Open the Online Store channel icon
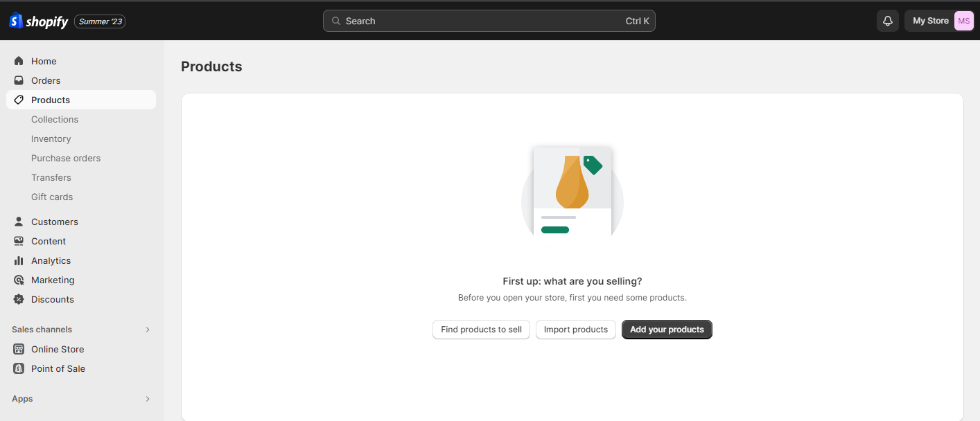The width and height of the screenshot is (980, 421). pos(19,349)
